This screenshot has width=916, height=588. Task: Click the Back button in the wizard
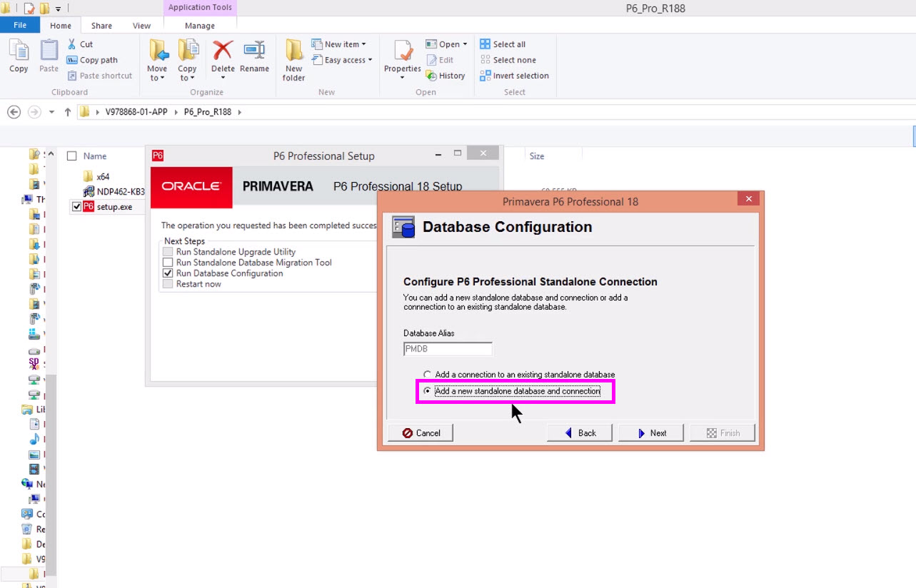(580, 433)
